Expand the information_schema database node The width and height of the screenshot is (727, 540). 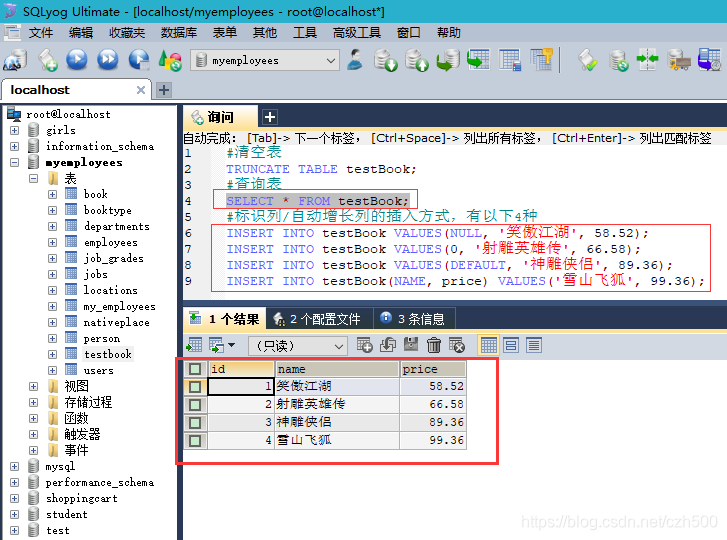tap(14, 146)
